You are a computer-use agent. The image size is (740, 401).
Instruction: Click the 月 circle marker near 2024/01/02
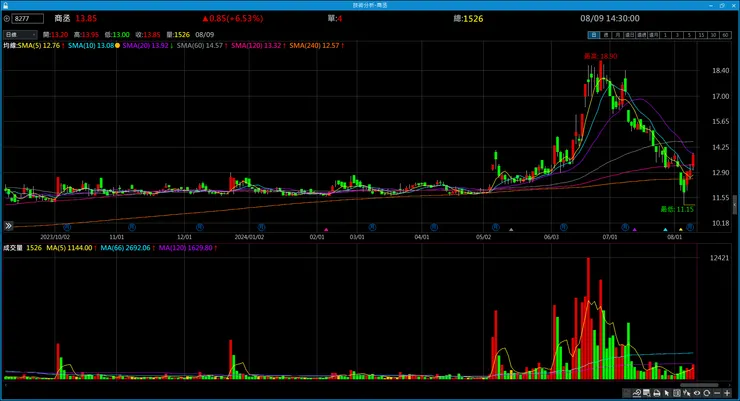coord(261,227)
